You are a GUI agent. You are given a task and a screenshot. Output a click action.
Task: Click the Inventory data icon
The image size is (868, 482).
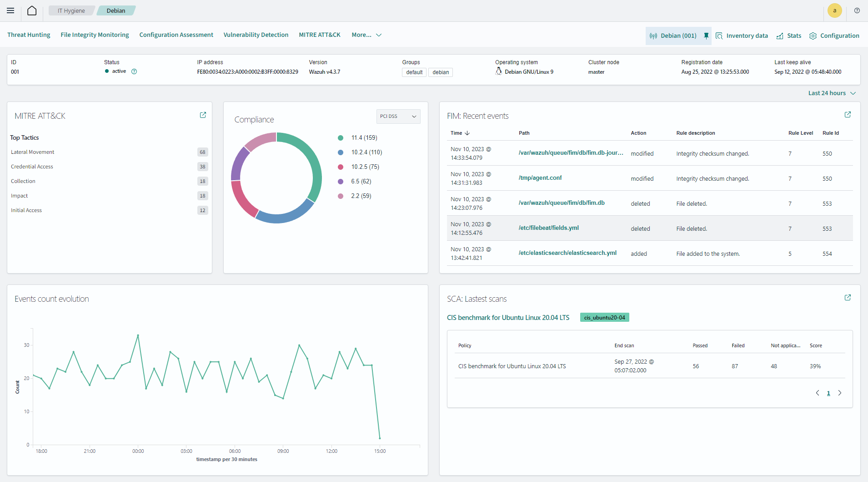(x=719, y=36)
